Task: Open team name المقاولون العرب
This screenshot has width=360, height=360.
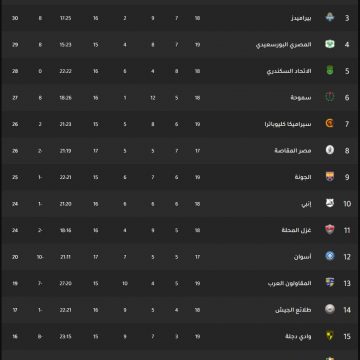Action: (x=289, y=283)
